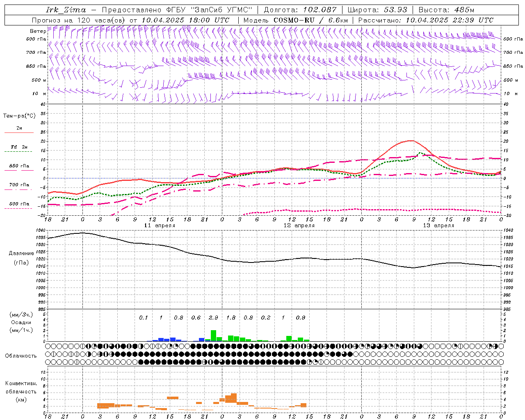525x420 pixels.
Task: Select the elevation value "485м"
Action: tap(464, 10)
